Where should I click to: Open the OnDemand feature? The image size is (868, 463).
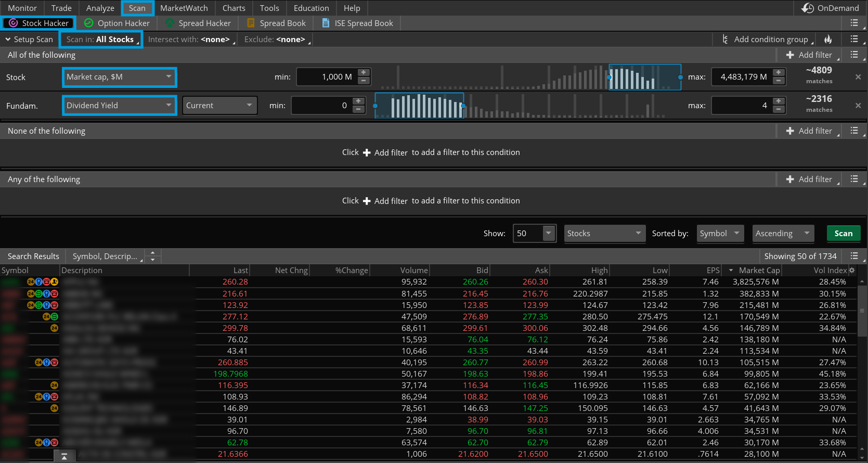(x=831, y=8)
